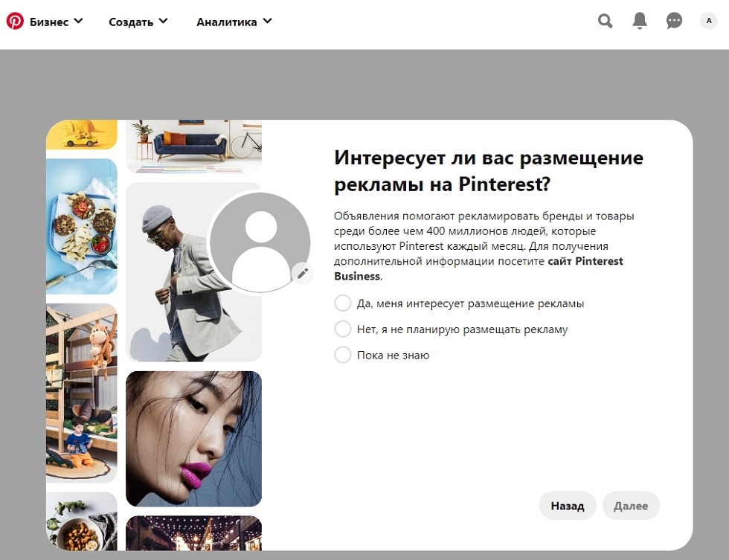
Task: Click the bowl of nuts image
Action: [x=81, y=521]
